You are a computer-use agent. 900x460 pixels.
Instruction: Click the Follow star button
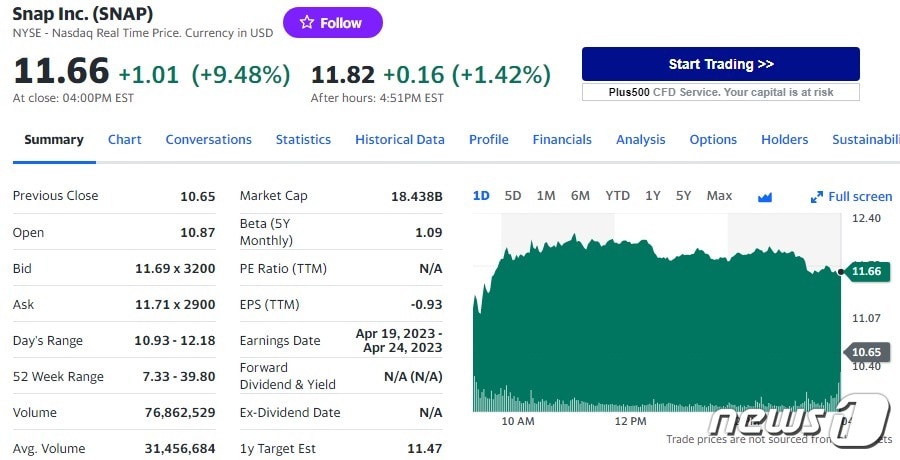[332, 23]
